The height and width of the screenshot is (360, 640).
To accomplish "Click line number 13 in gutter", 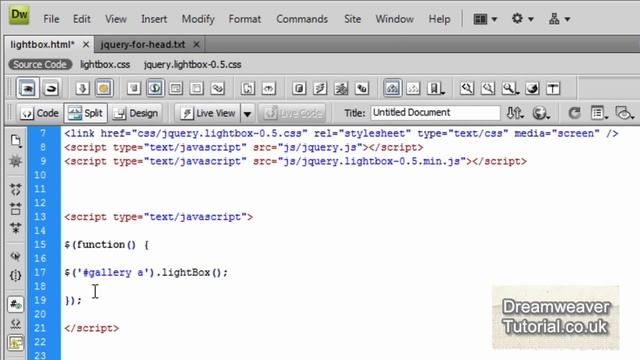I will [x=40, y=217].
